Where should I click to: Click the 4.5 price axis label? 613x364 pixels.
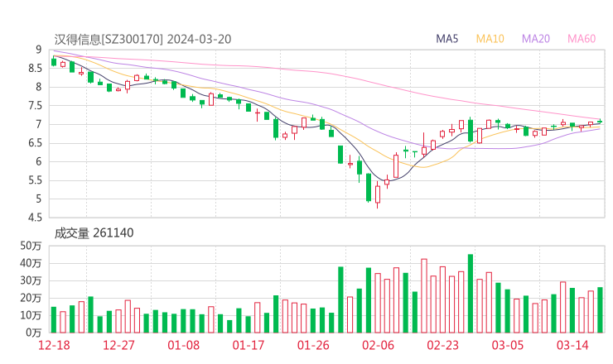35,218
